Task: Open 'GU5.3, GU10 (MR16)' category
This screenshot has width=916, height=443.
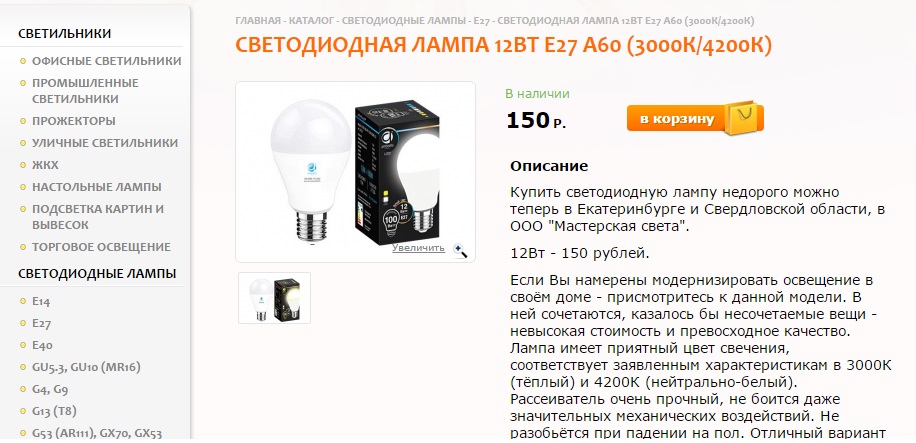Action: click(x=86, y=368)
